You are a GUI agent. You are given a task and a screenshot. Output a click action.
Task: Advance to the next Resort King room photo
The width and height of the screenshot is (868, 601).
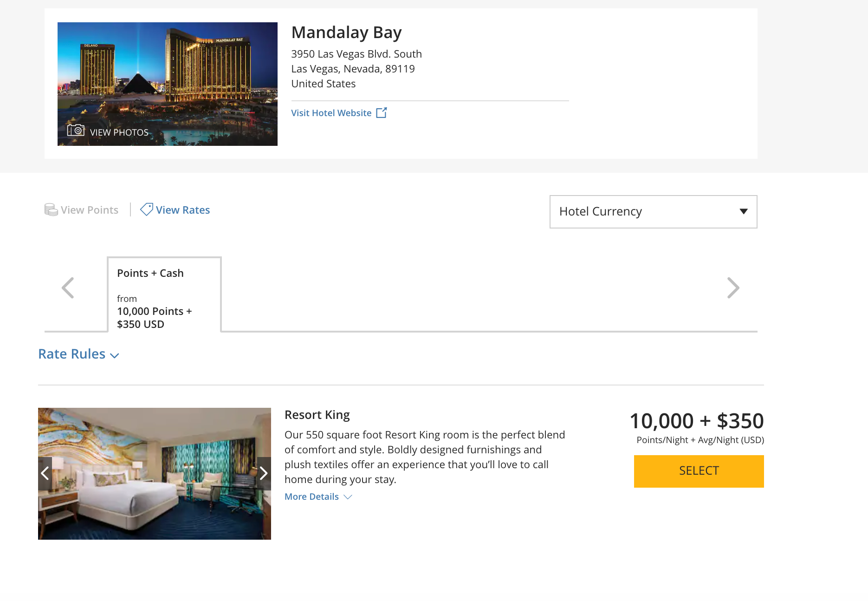click(x=264, y=473)
